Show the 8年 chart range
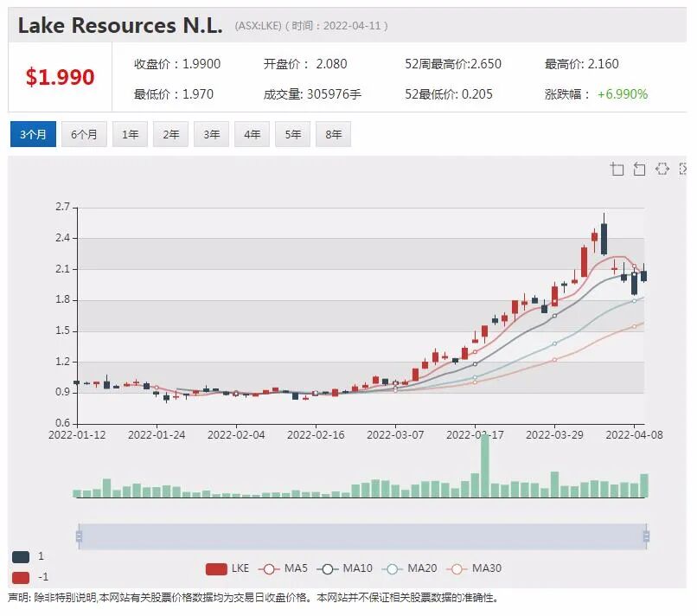Viewport: 697px width, 616px height. (334, 134)
